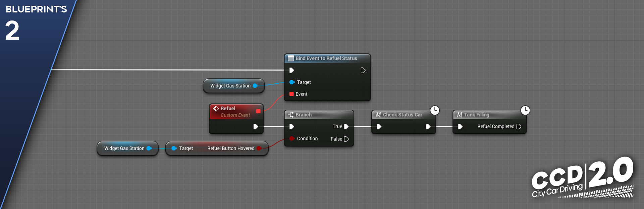The image size is (644, 209).
Task: Click the clock badge on Tank Filling
Action: [525, 110]
